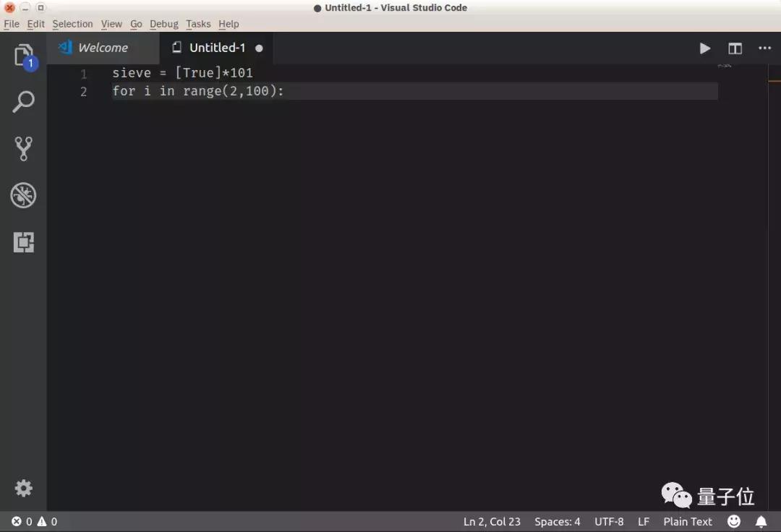Open the Explorer icon in the activity bar

tap(24, 55)
